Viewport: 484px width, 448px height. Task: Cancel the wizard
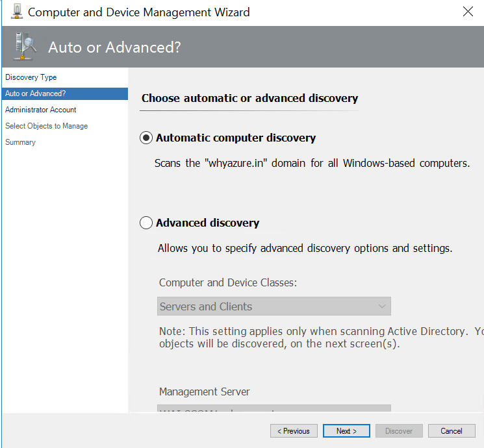coord(452,430)
